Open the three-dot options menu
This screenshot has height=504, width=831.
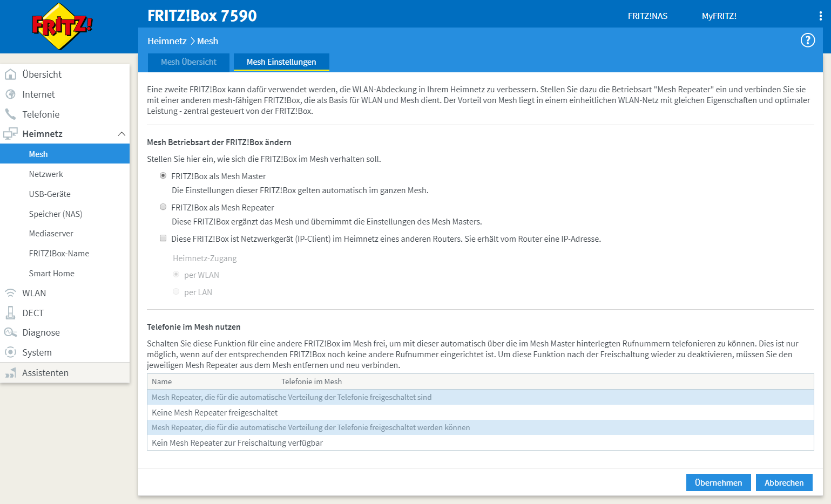(820, 16)
